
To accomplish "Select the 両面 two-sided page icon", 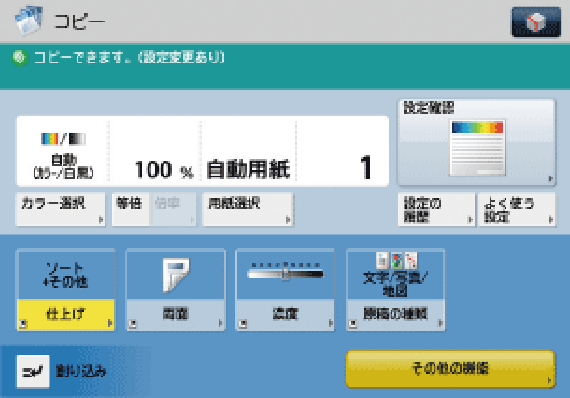I will tap(176, 275).
